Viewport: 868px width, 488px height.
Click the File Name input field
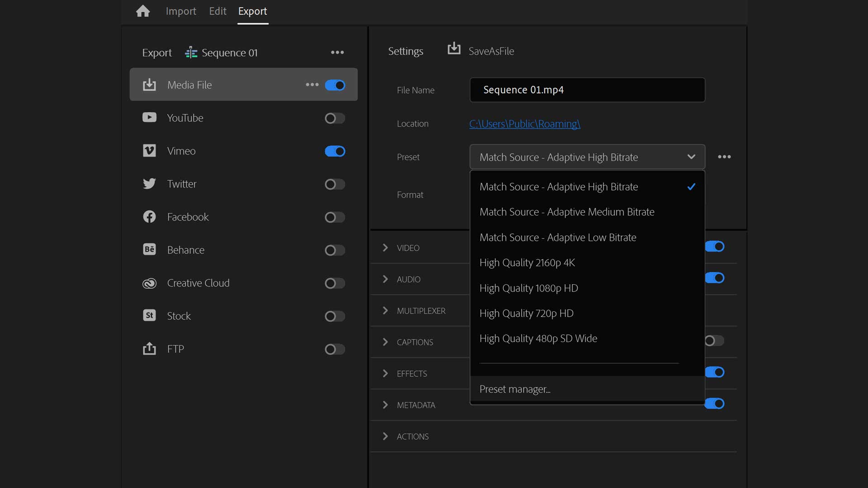[587, 90]
